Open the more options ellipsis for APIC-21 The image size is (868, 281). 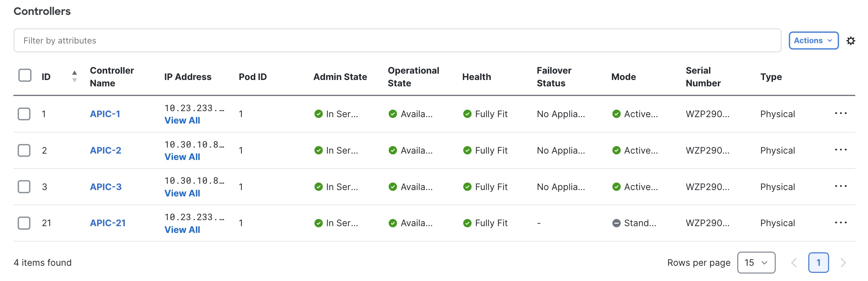click(x=840, y=223)
